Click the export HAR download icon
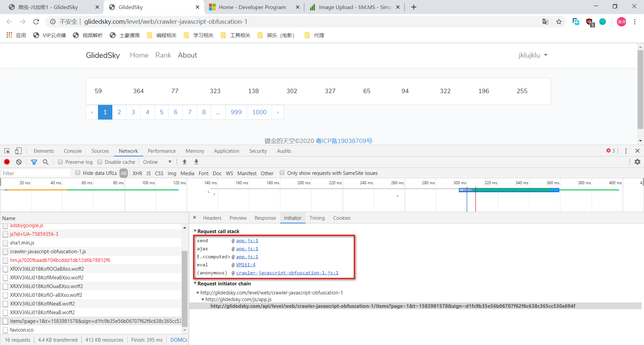Image resolution: width=644 pixels, height=345 pixels. pos(197,162)
